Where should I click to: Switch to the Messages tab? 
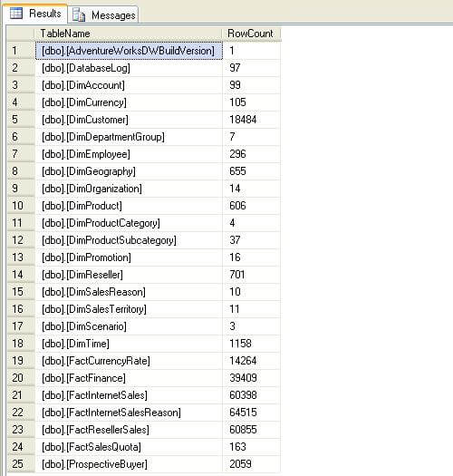tap(103, 15)
